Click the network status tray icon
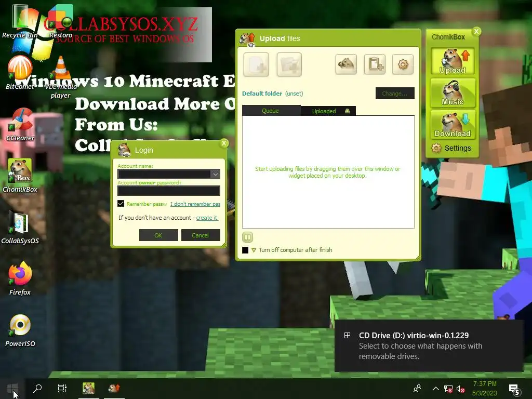 coord(448,389)
